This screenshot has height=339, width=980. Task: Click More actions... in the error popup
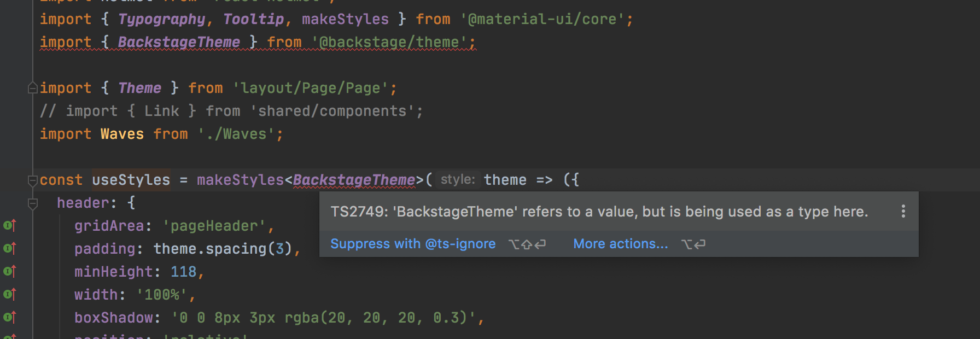pos(621,244)
